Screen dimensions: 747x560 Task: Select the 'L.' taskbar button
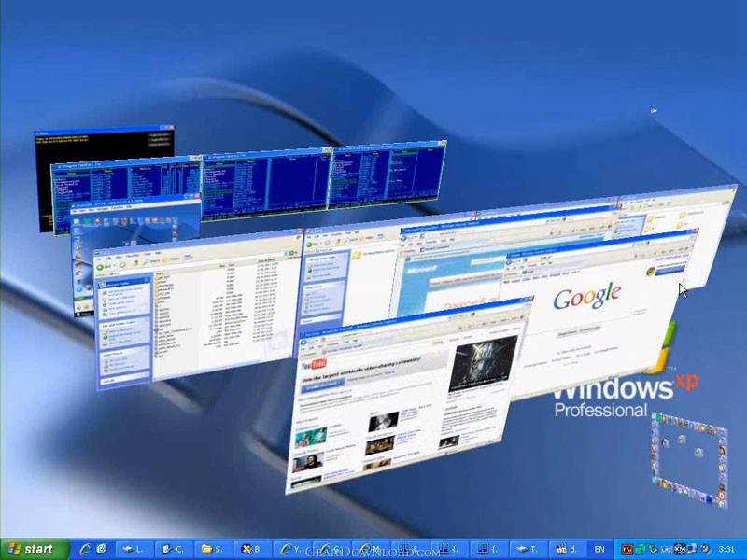click(133, 549)
